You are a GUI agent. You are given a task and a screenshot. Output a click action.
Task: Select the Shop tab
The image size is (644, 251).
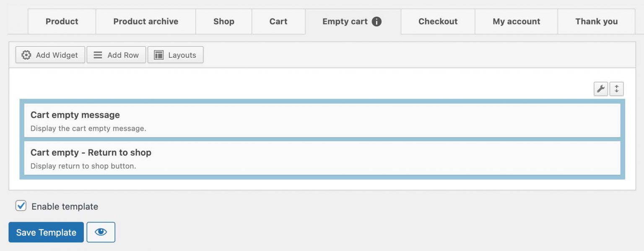(223, 21)
